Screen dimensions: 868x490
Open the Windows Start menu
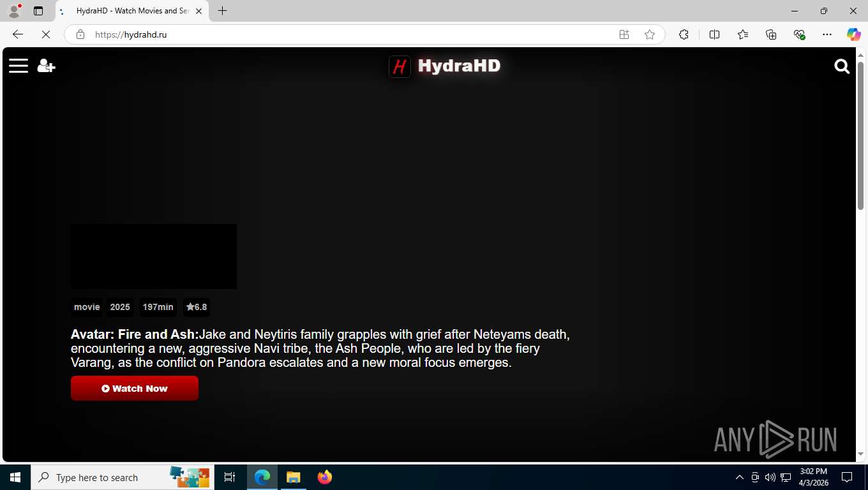15,477
